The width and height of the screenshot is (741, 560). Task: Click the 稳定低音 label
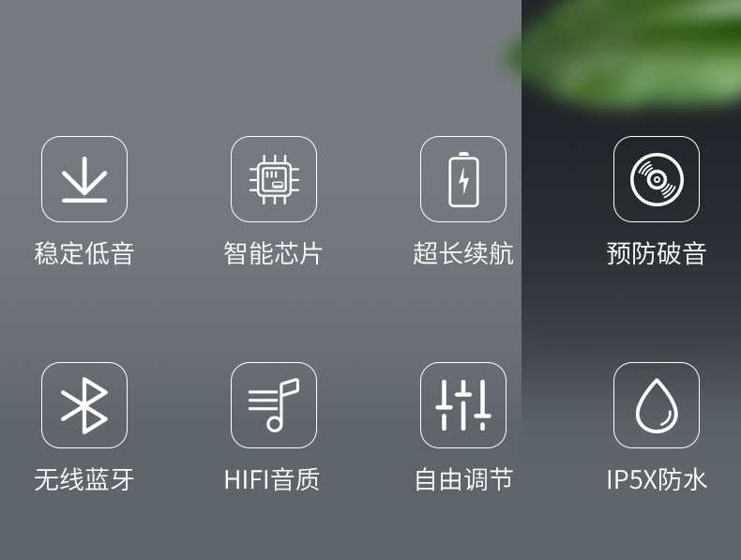[84, 253]
